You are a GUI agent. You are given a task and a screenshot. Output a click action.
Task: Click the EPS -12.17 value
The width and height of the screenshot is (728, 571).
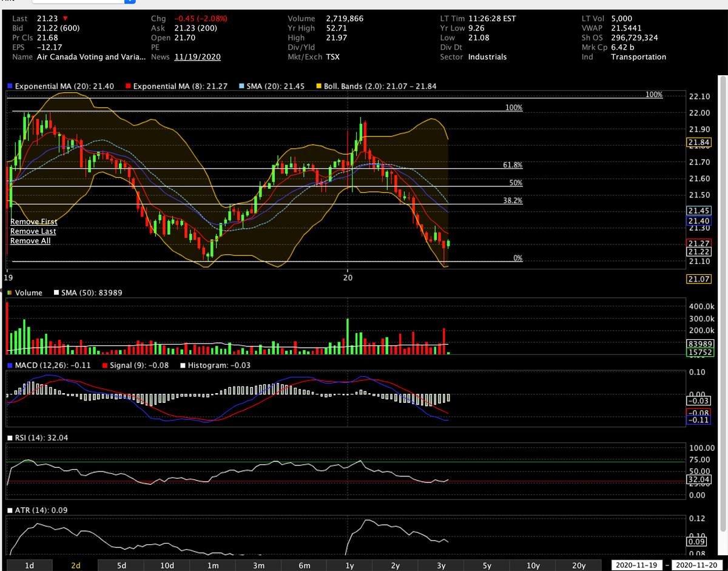[x=49, y=47]
